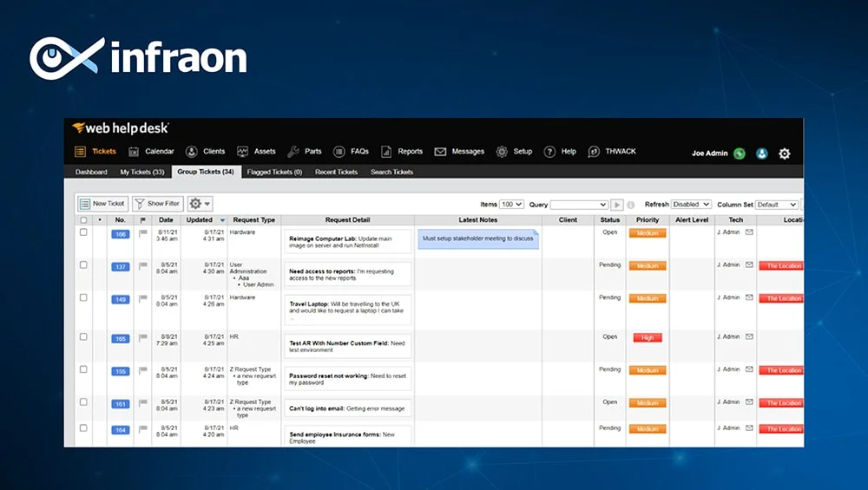Open the Clients icon
Image resolution: width=868 pixels, height=490 pixels.
point(192,152)
